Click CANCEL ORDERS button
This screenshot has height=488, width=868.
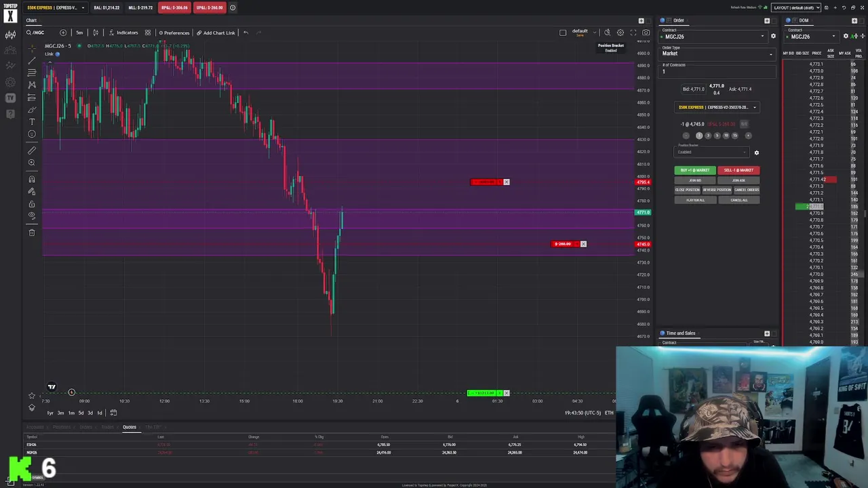pyautogui.click(x=747, y=190)
